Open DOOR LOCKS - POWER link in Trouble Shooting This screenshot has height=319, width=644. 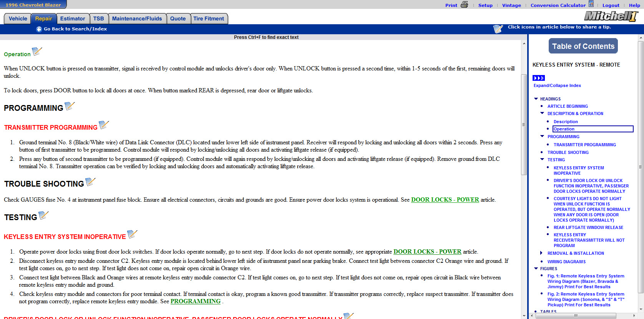pos(445,200)
